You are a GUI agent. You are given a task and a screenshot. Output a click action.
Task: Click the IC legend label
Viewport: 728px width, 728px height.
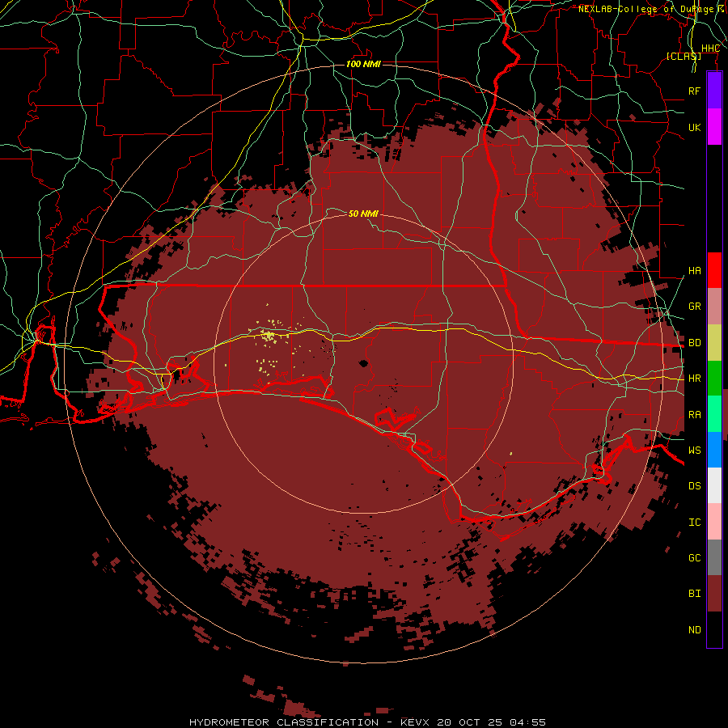[x=694, y=523]
